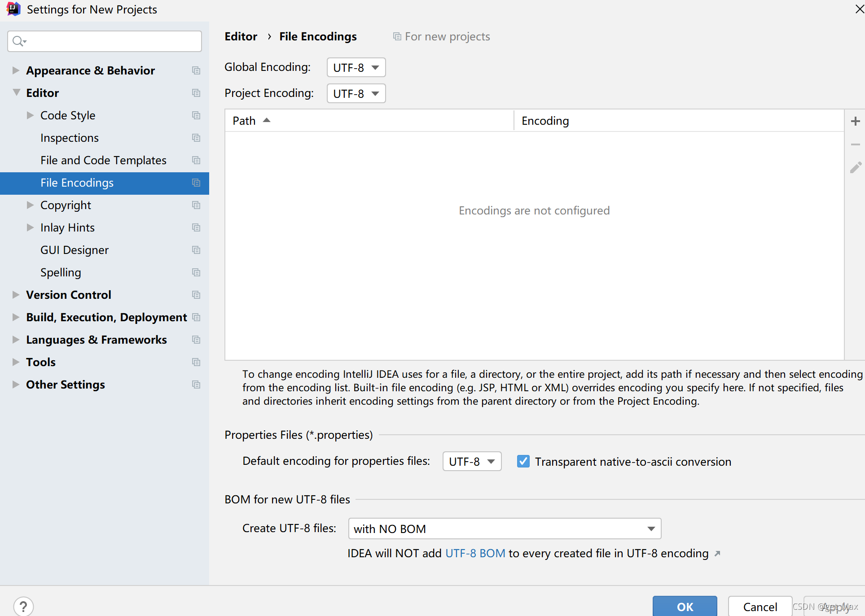Click the project-level icon beside Other Settings

[196, 384]
